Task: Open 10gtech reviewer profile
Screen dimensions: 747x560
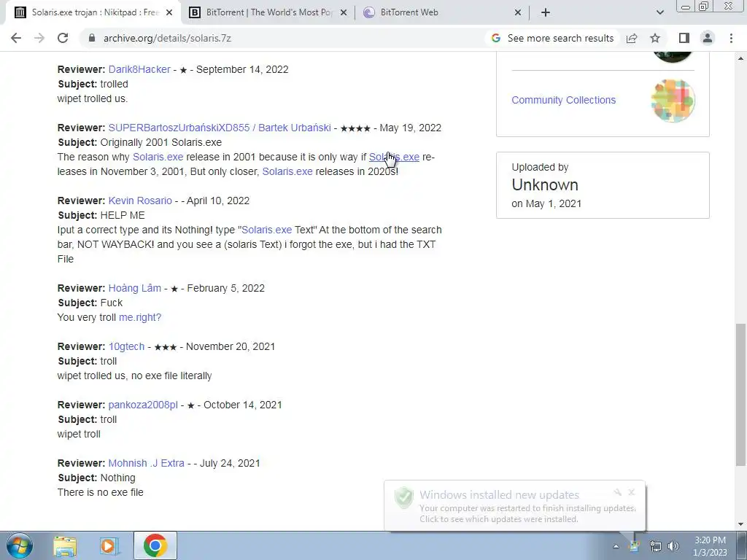Action: (x=126, y=346)
